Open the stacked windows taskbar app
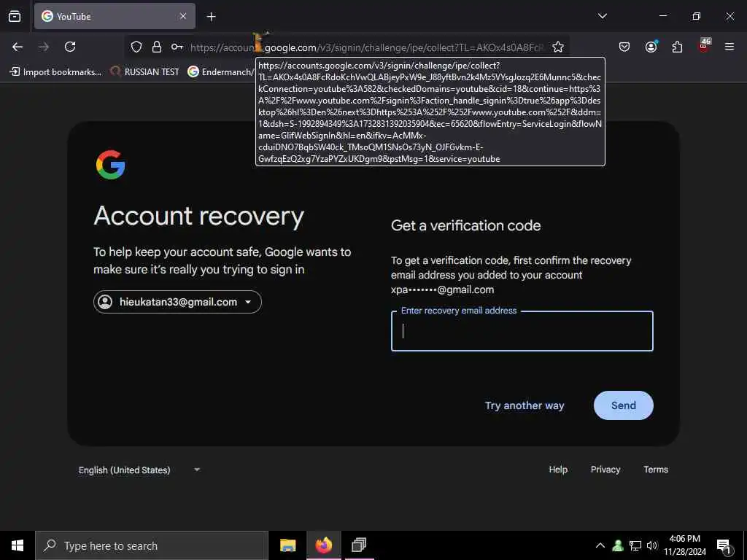The height and width of the screenshot is (560, 747). [359, 545]
